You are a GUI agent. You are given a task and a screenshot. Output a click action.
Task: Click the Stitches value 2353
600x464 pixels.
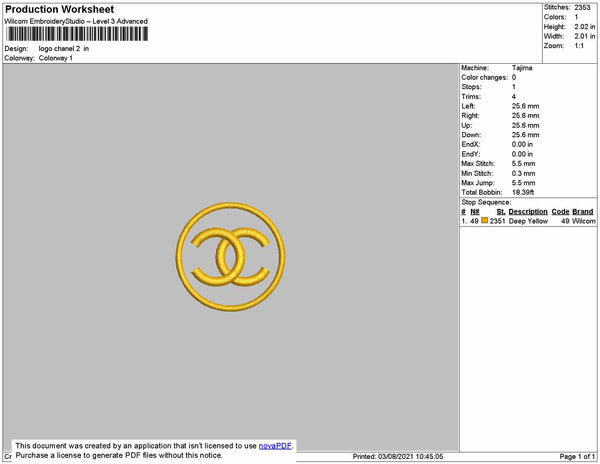[582, 7]
